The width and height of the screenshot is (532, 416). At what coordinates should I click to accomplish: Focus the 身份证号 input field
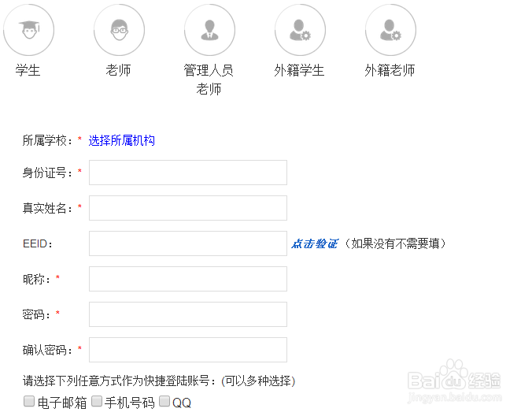[188, 173]
